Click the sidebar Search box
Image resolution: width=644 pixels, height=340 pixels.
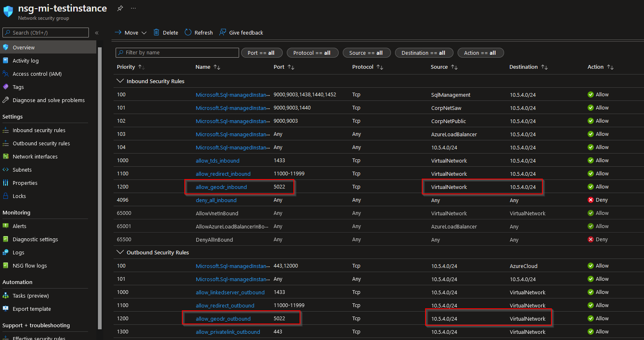click(x=46, y=33)
